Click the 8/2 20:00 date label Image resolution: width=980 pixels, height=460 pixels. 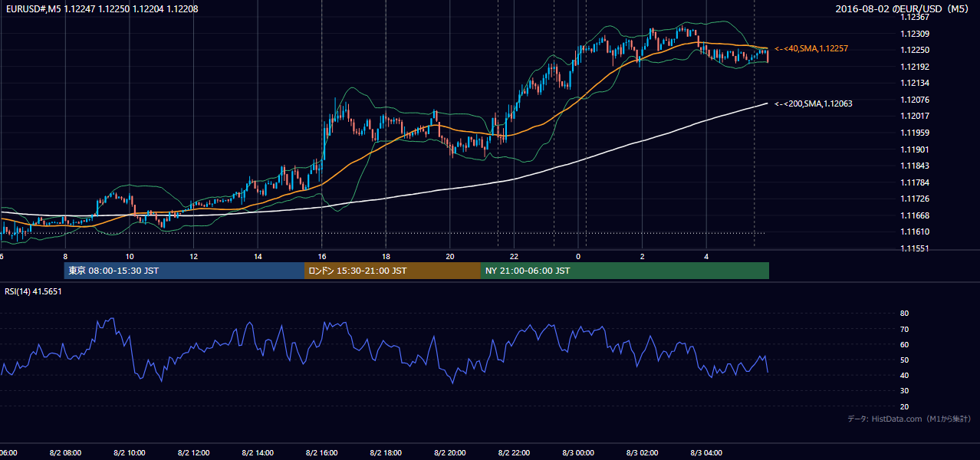tap(450, 453)
